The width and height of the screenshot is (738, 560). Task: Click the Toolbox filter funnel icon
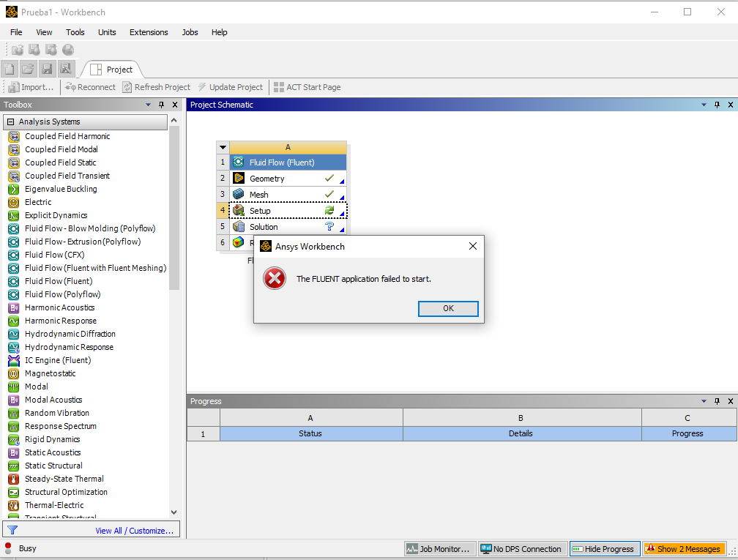12,530
